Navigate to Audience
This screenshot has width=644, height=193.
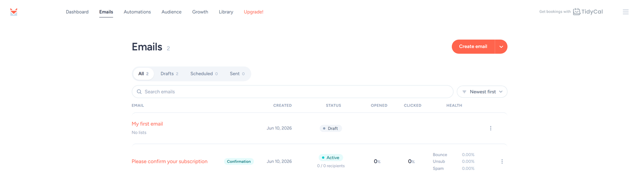[171, 12]
